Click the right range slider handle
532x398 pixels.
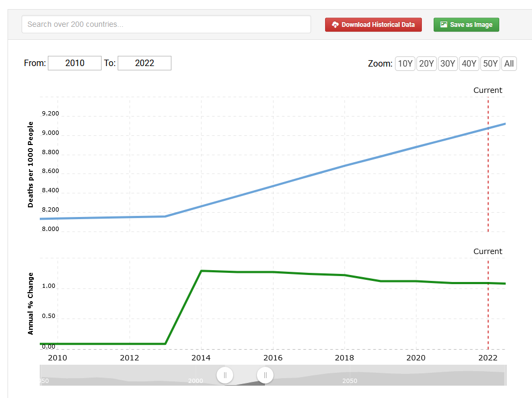(x=265, y=375)
